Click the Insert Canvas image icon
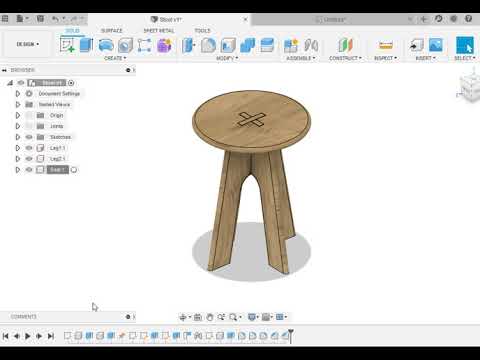This screenshot has height=360, width=480. coord(436,45)
